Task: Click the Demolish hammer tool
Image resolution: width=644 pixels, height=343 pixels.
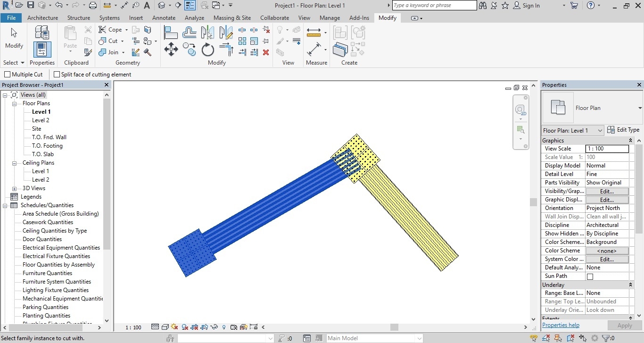Action: (148, 53)
